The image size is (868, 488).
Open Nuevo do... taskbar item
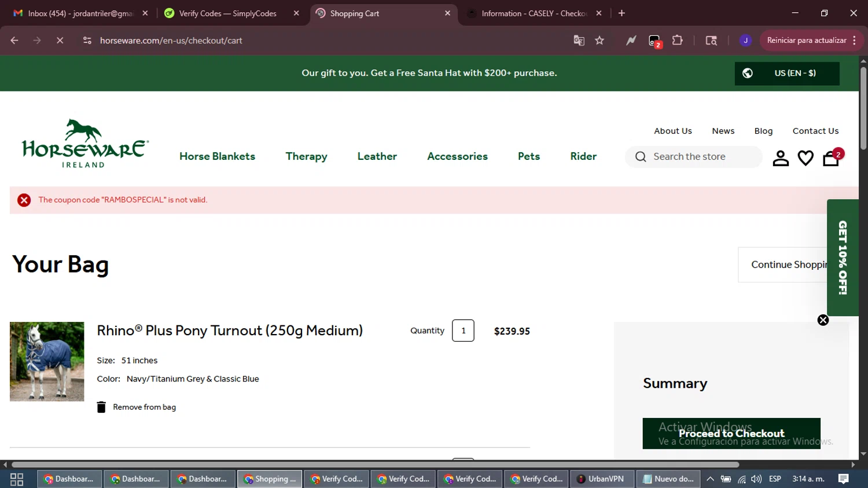click(668, 479)
